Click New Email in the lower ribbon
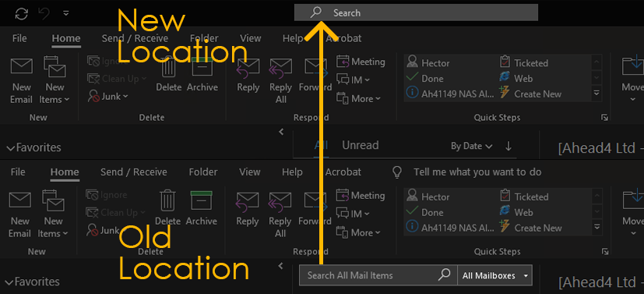The width and height of the screenshot is (644, 294). [x=19, y=214]
